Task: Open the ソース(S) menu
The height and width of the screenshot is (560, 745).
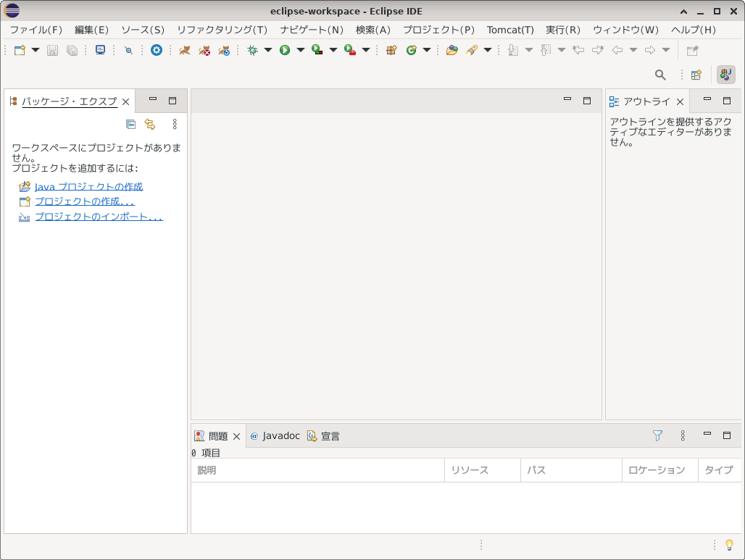Action: point(143,30)
